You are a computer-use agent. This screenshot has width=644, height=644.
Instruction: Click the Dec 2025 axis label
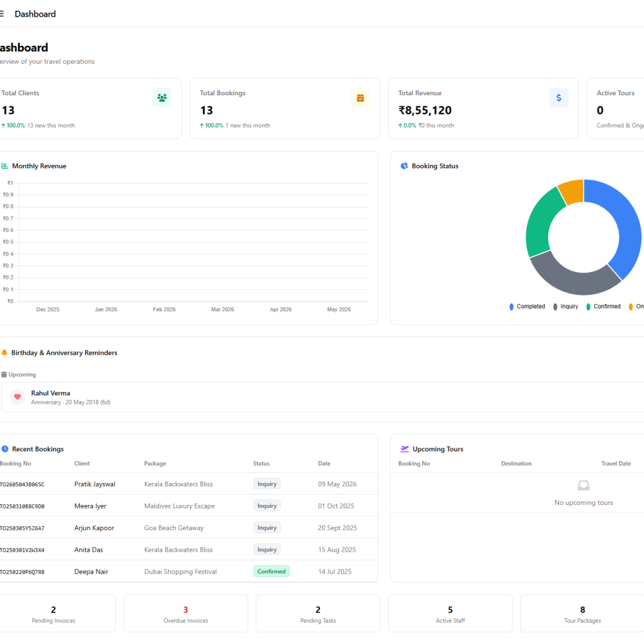pos(48,310)
